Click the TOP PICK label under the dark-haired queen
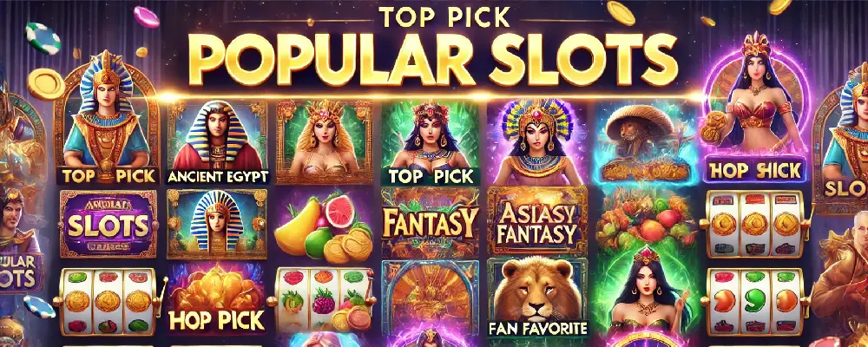Image resolution: width=868 pixels, height=347 pixels. (x=431, y=176)
